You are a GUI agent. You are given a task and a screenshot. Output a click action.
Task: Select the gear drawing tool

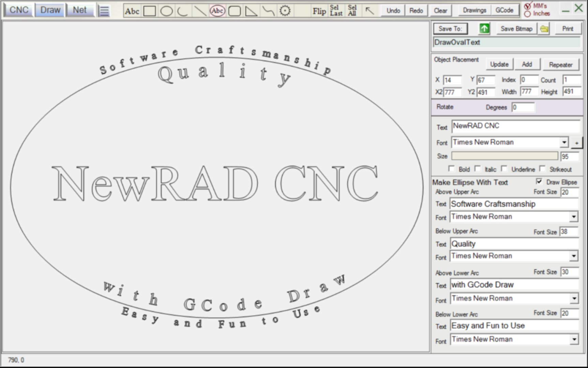[285, 11]
